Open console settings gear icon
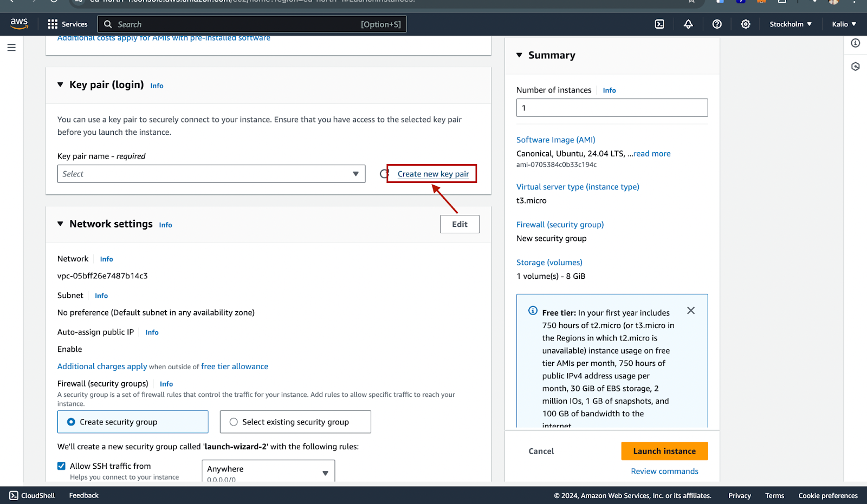Viewport: 867px width, 504px height. (x=746, y=24)
